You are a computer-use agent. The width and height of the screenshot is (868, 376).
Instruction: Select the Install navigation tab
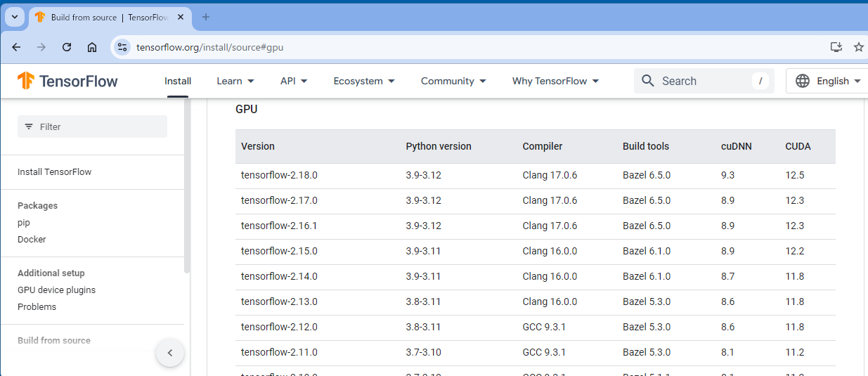click(178, 81)
